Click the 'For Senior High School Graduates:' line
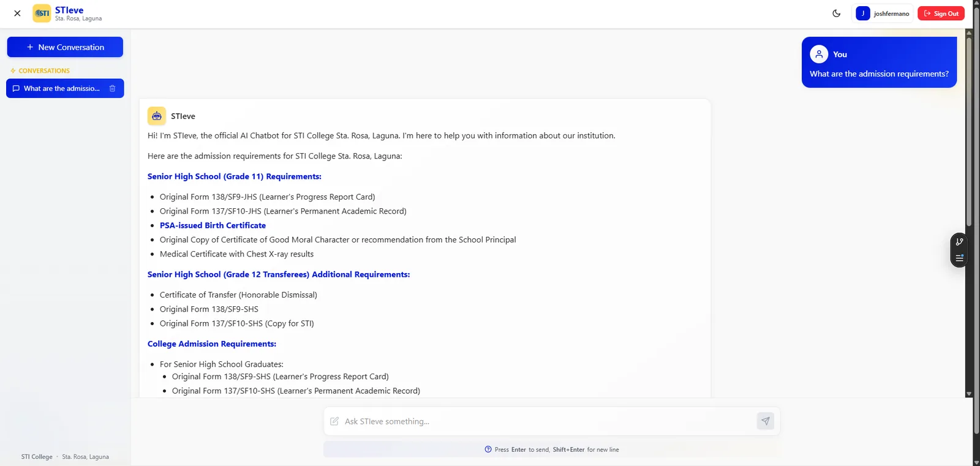 222,364
